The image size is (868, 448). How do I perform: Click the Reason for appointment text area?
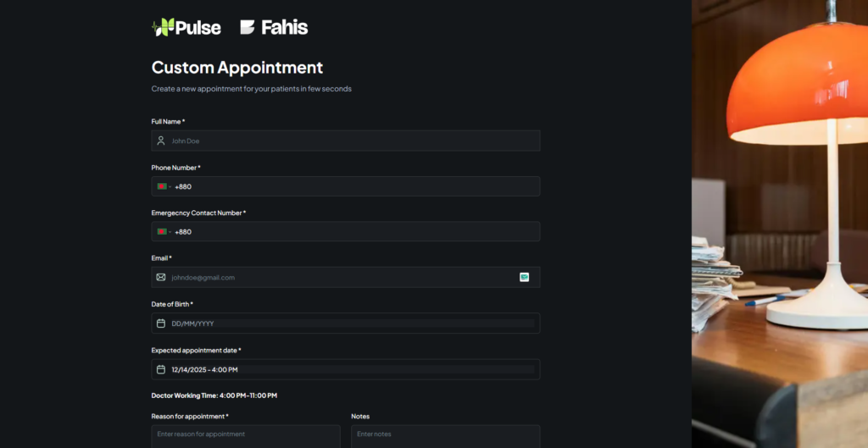pos(245,435)
